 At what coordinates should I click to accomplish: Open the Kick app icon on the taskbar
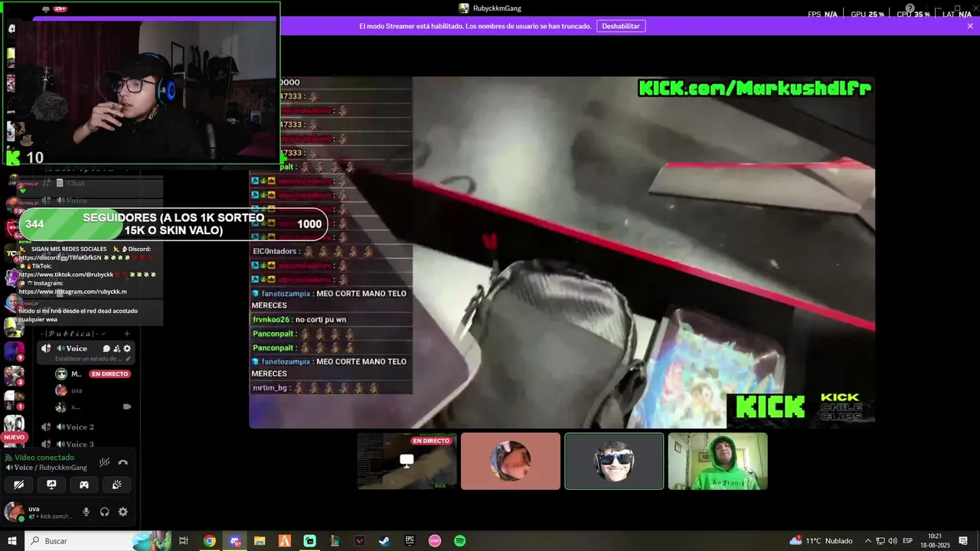click(x=310, y=541)
